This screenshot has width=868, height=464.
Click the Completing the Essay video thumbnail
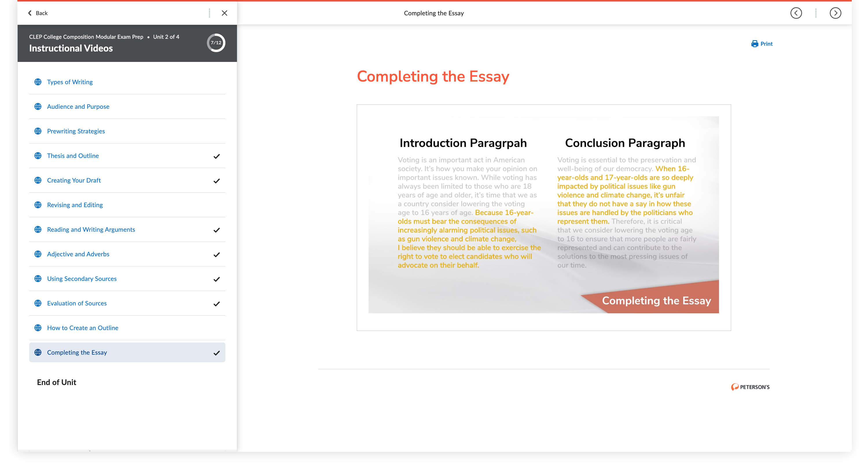click(x=543, y=215)
